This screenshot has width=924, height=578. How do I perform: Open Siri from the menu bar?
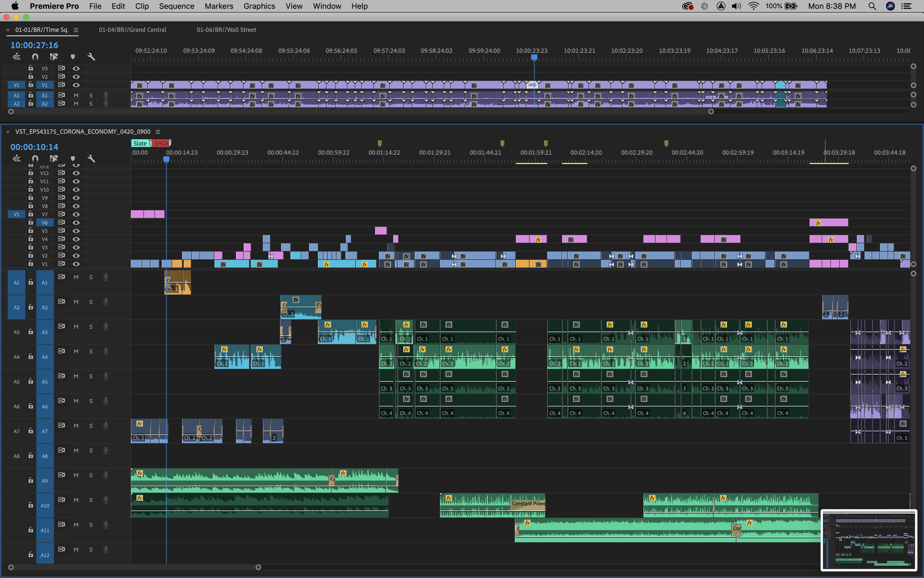(x=890, y=6)
